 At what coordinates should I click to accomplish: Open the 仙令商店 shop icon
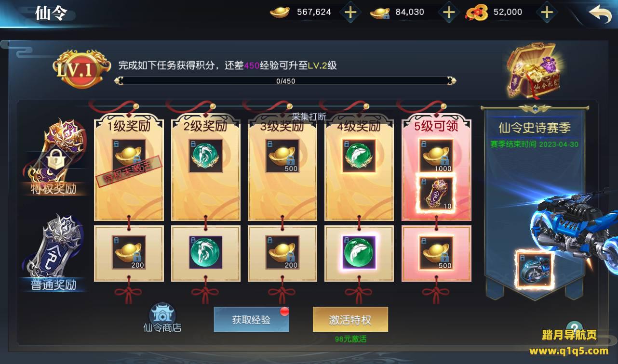click(162, 318)
